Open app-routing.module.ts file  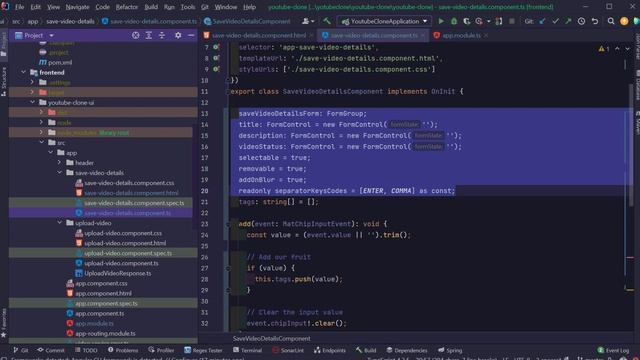pyautogui.click(x=105, y=333)
